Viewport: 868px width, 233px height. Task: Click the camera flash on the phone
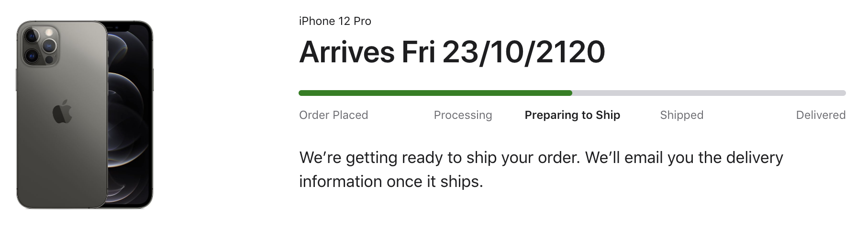click(49, 32)
